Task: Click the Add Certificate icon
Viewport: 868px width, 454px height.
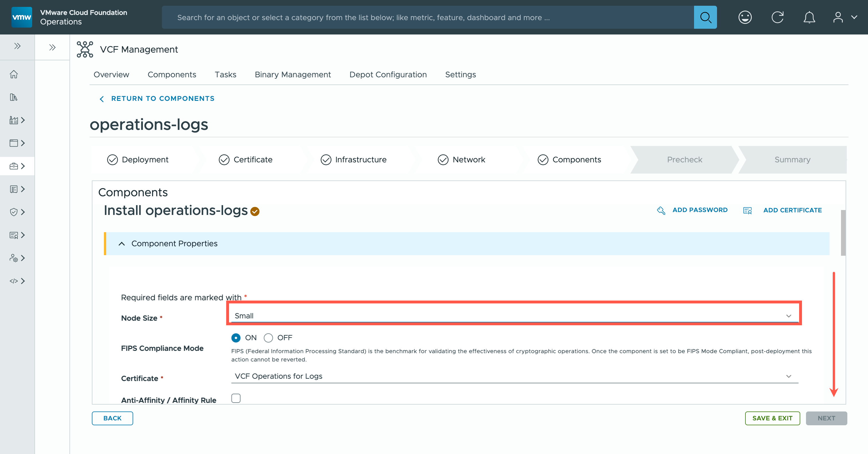Action: tap(747, 210)
